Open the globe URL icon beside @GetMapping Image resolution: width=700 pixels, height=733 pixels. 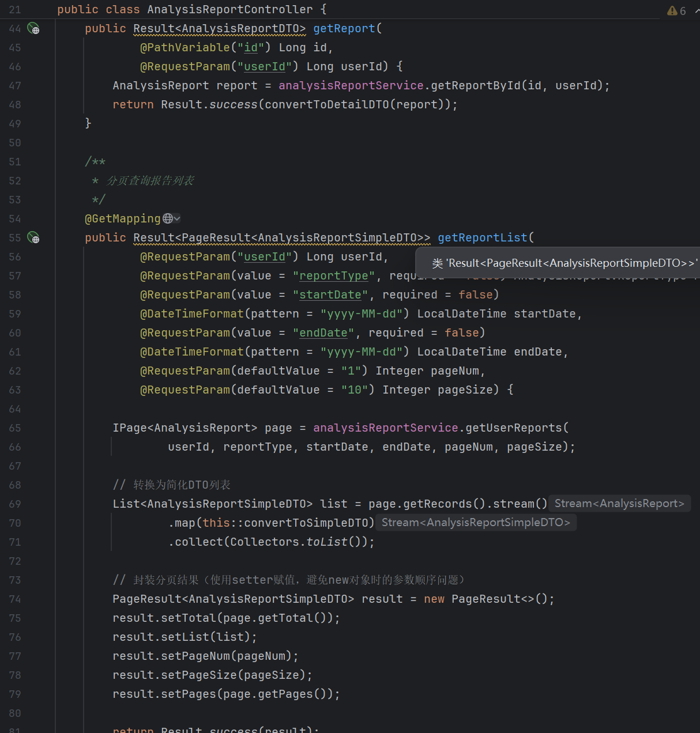point(168,218)
